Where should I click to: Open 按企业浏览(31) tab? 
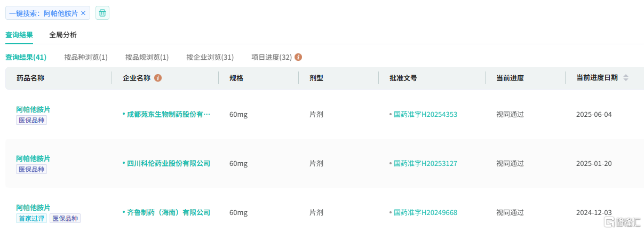[x=210, y=57]
